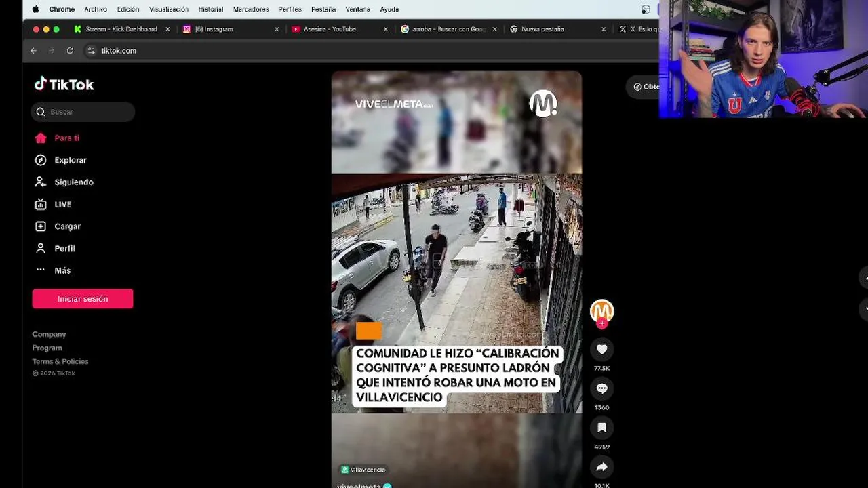Click the browser forward arrow
This screenshot has width=868, height=488.
click(52, 50)
